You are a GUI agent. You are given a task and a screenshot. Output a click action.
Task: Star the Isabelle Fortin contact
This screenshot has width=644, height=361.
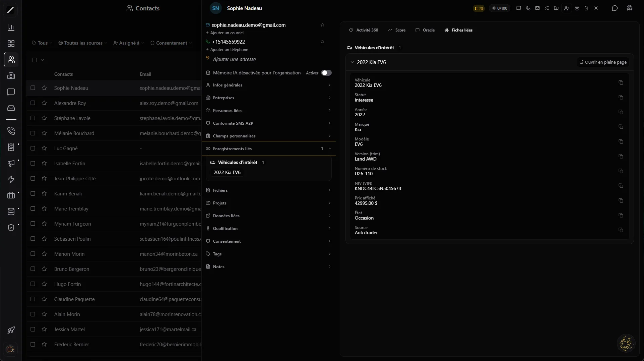[x=44, y=163]
